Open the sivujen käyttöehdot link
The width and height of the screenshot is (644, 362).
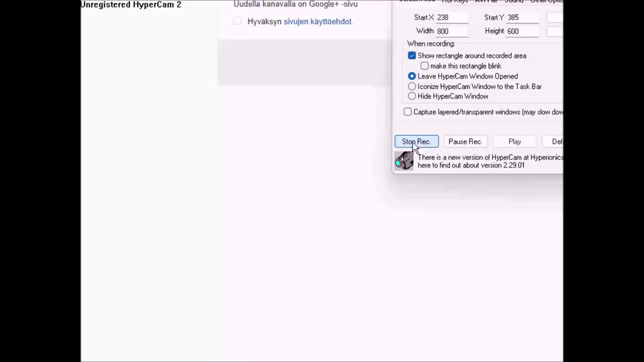[x=318, y=21]
